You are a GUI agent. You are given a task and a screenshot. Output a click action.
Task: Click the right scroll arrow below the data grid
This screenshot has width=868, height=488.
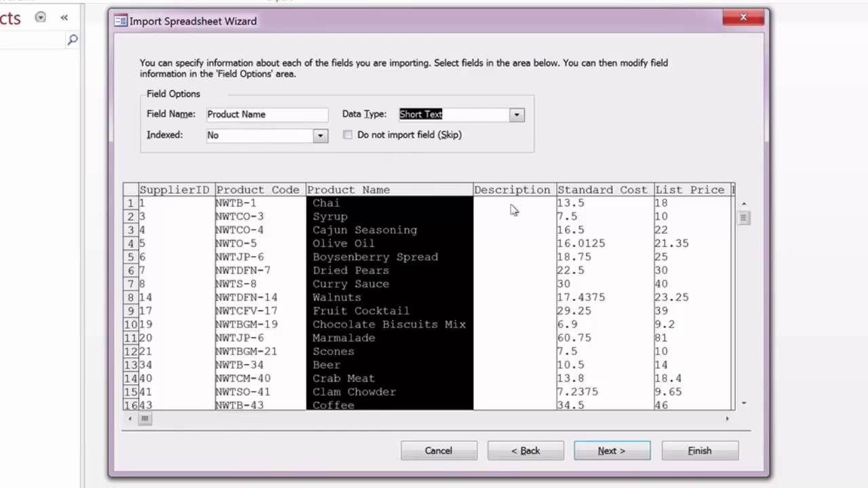coord(727,418)
